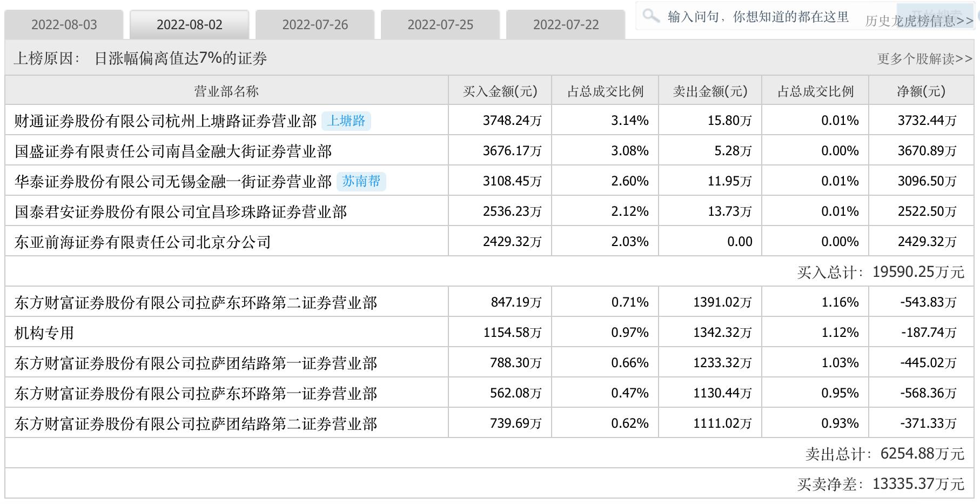Focus the 输入问句 search input field

pos(757,17)
